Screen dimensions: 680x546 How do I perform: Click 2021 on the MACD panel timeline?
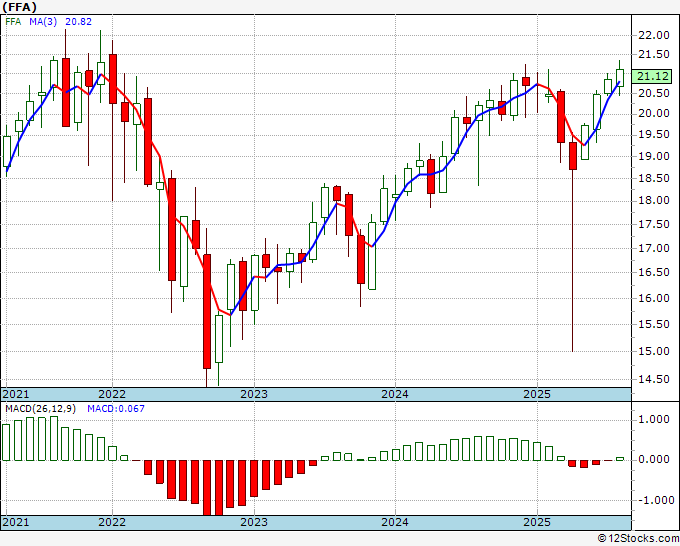pyautogui.click(x=16, y=522)
